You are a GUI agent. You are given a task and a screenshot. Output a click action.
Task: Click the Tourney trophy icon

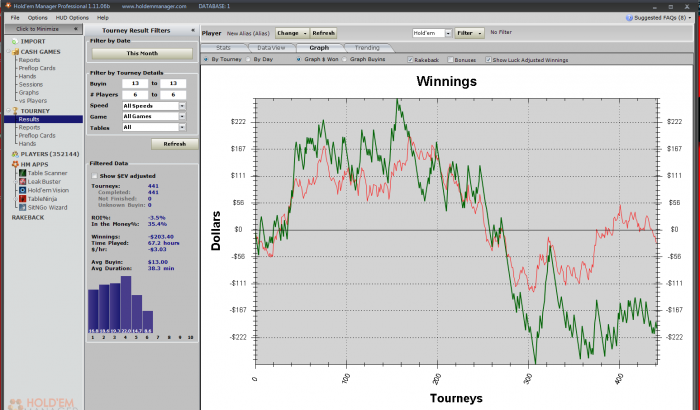point(15,111)
